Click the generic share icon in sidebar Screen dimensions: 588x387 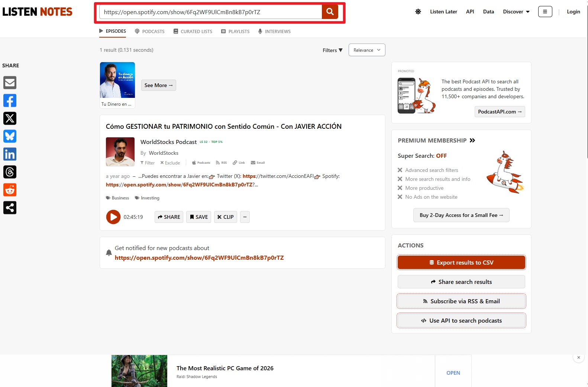[10, 208]
